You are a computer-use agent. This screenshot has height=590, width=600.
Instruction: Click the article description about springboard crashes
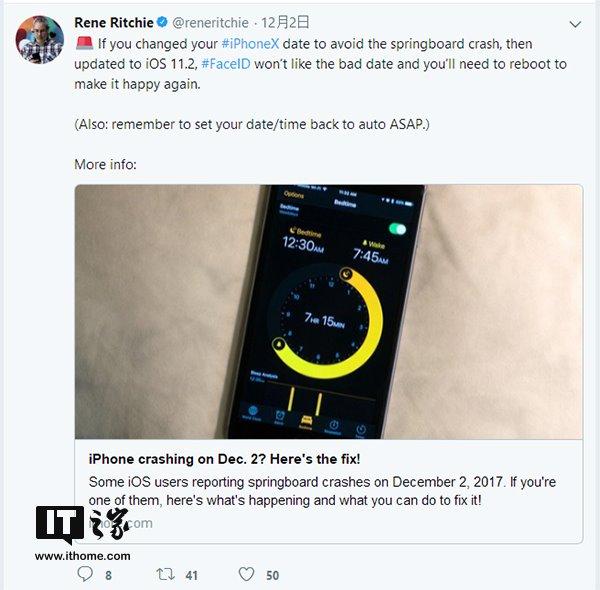pyautogui.click(x=322, y=491)
